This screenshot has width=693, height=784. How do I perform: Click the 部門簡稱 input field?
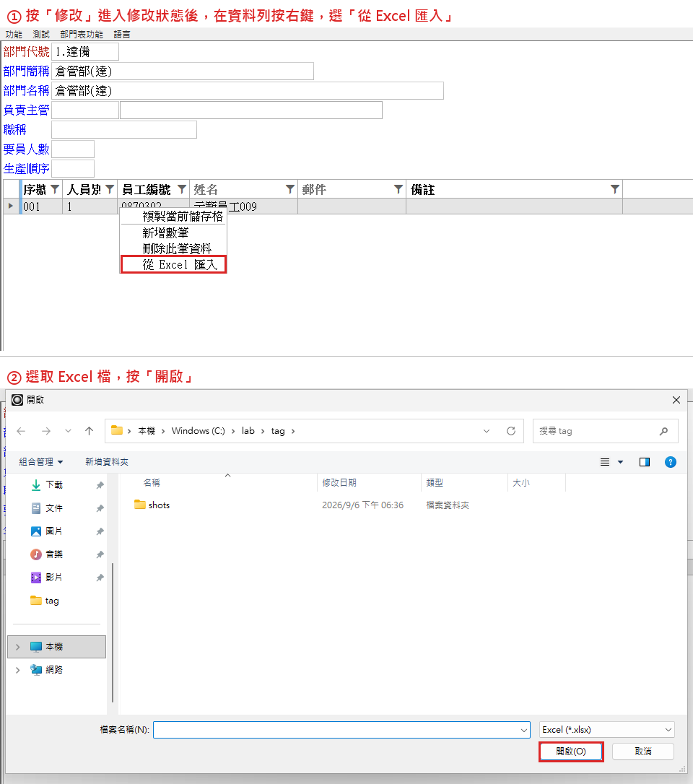(x=183, y=71)
